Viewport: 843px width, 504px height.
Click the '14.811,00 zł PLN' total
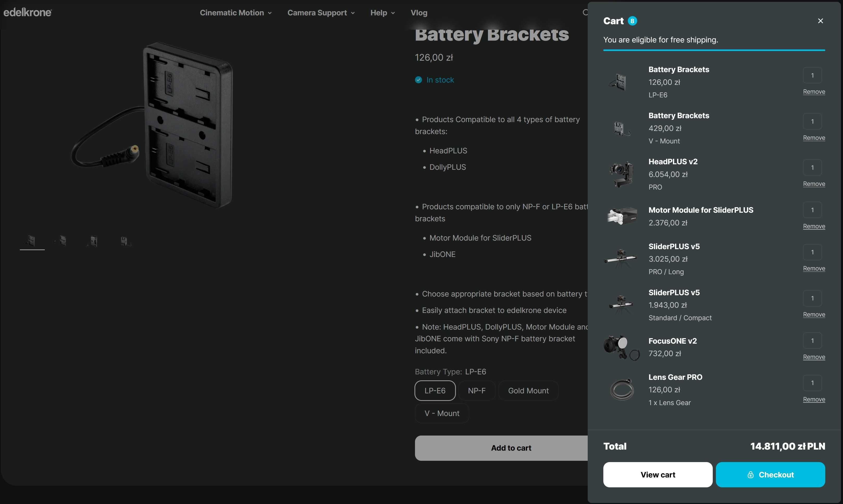coord(788,446)
